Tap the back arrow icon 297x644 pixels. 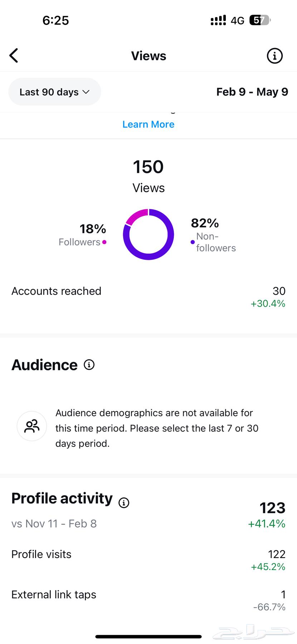coord(14,55)
